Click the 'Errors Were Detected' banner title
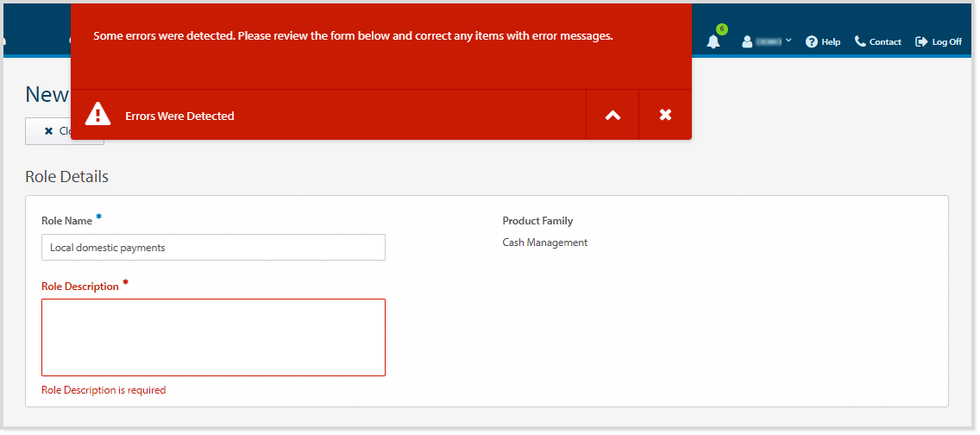 tap(179, 116)
